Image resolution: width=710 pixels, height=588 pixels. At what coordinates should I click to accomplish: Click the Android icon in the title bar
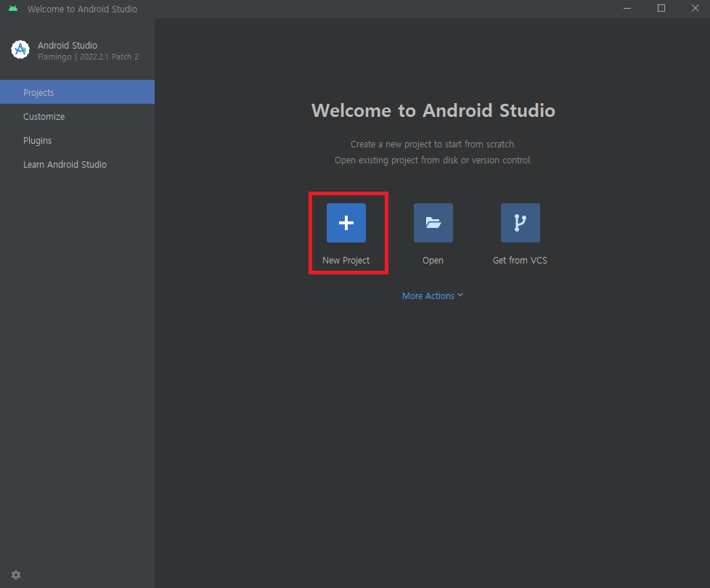click(x=13, y=9)
